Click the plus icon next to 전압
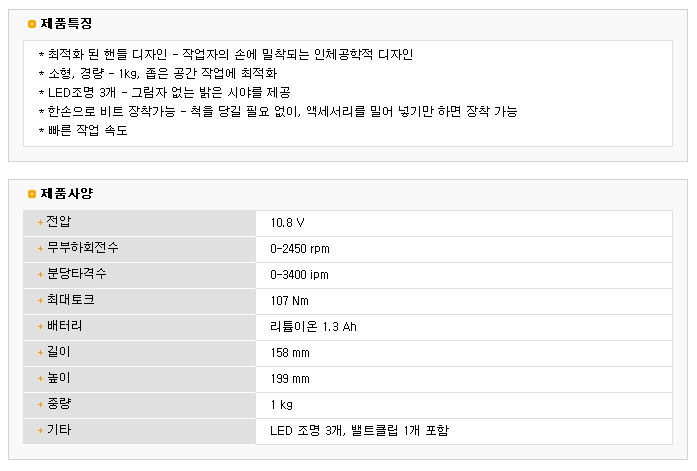This screenshot has width=697, height=471. click(x=40, y=223)
